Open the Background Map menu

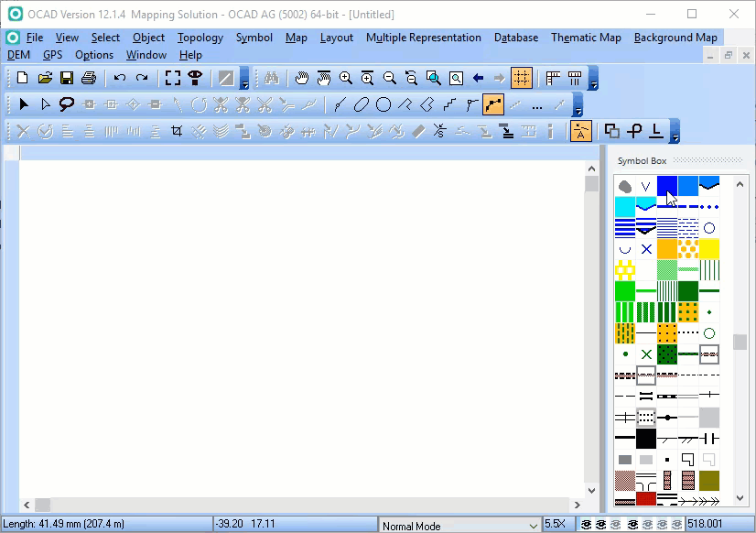click(x=675, y=38)
